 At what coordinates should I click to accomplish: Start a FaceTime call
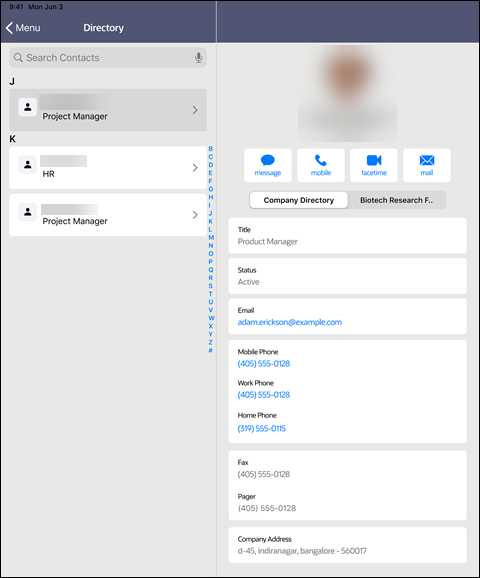tap(374, 165)
